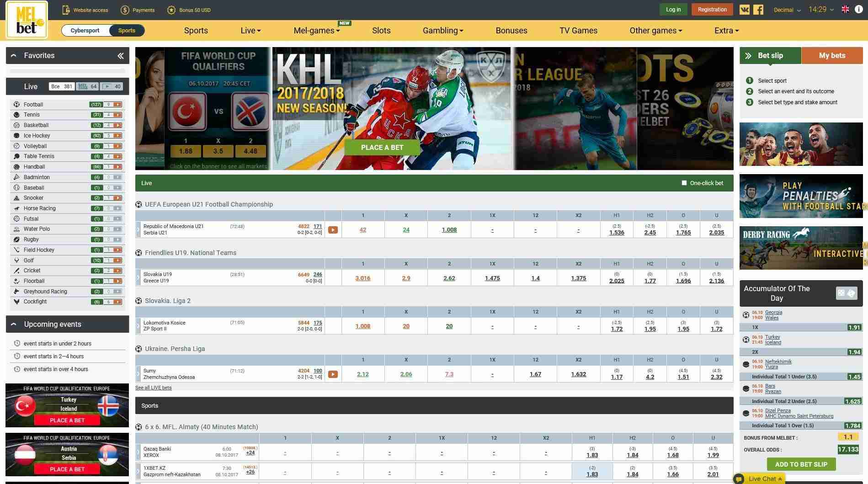The width and height of the screenshot is (868, 484).
Task: Collapse the Favorites panel with double chevron
Action: [x=120, y=56]
